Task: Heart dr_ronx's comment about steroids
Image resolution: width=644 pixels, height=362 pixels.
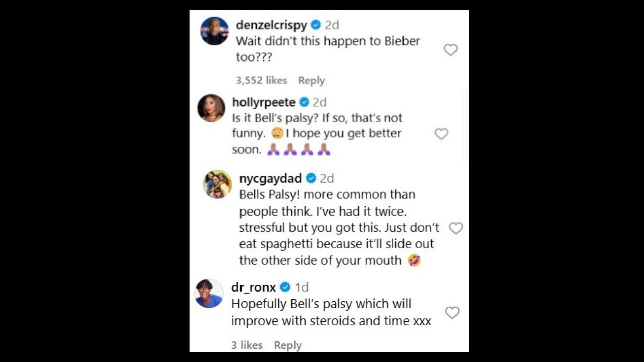Action: pos(452,313)
